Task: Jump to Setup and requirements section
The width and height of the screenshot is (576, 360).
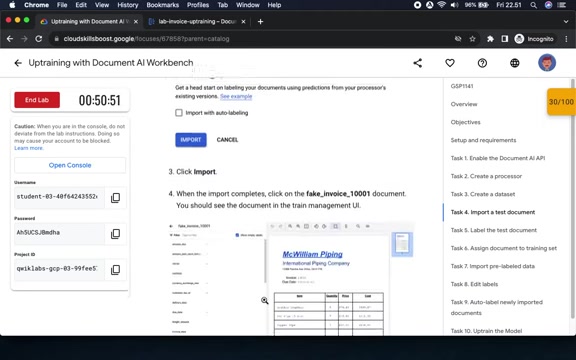Action: click(x=483, y=140)
